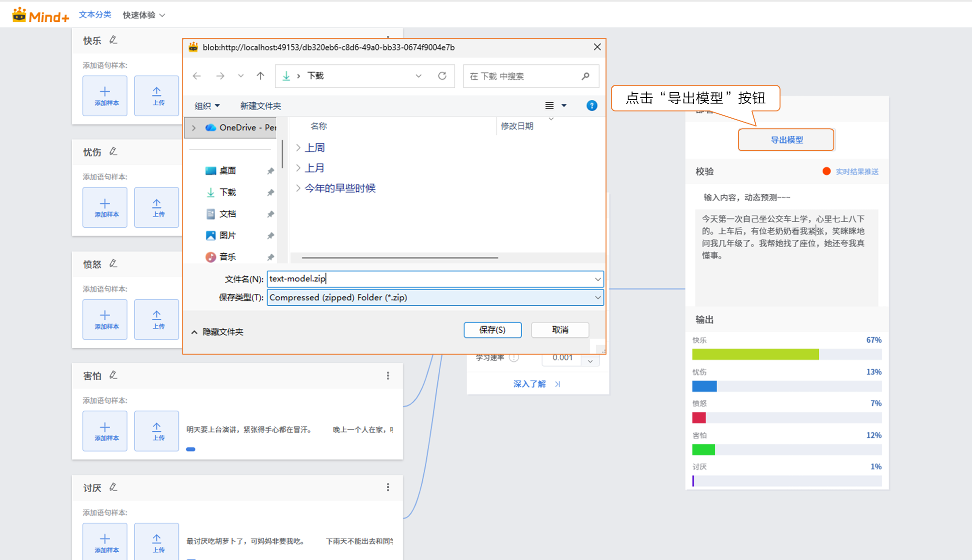Expand the 上周 file group
This screenshot has height=560, width=972.
tap(298, 148)
